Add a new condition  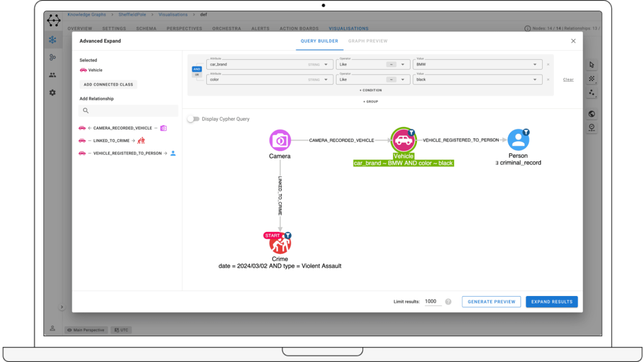[x=370, y=90]
